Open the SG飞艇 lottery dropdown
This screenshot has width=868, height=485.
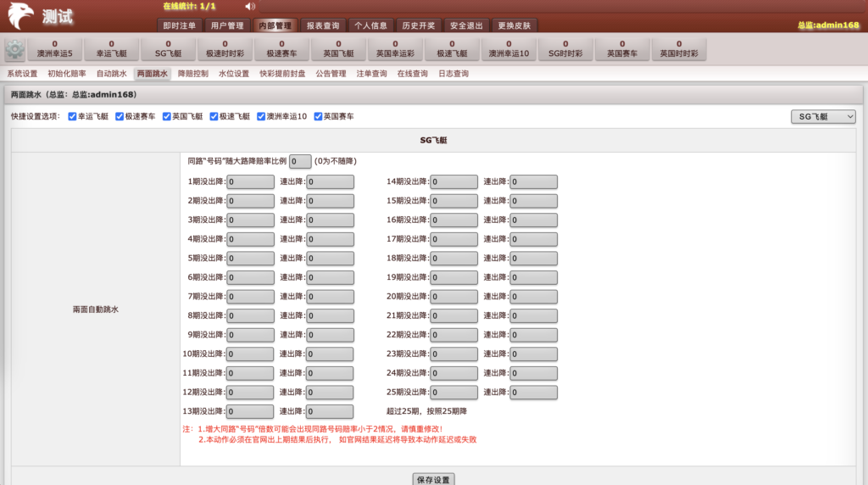pos(822,116)
